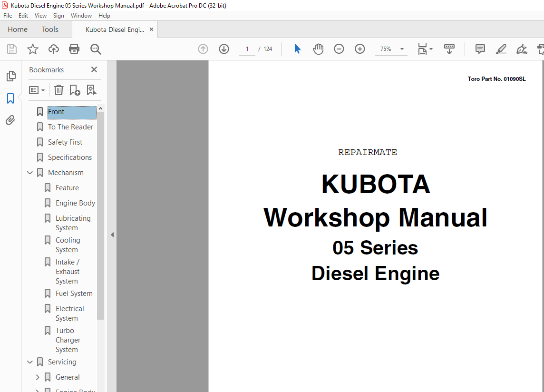Viewport: 544px width, 392px height.
Task: Jump to Turbo Charger System bookmark
Action: [68, 340]
